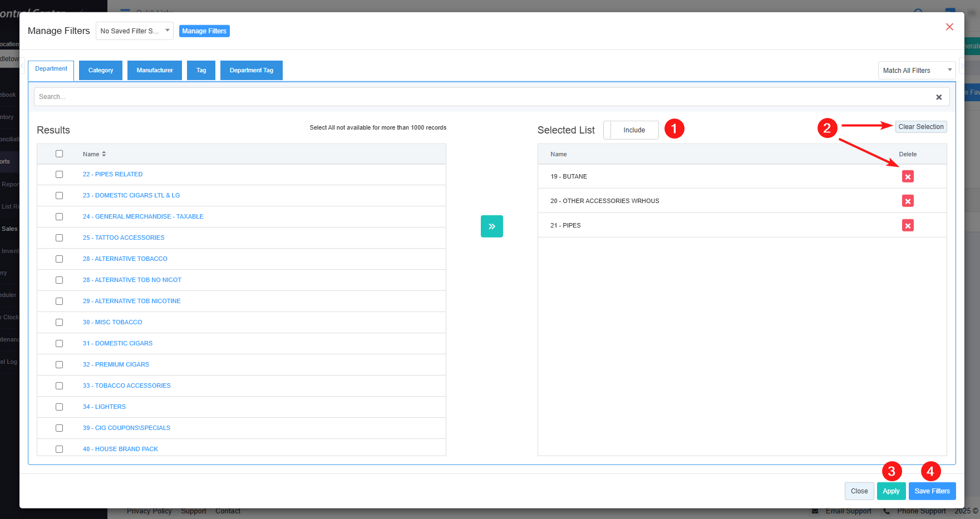Delete 19 - BUTANE from selected list
The height and width of the screenshot is (519, 980).
pos(908,176)
